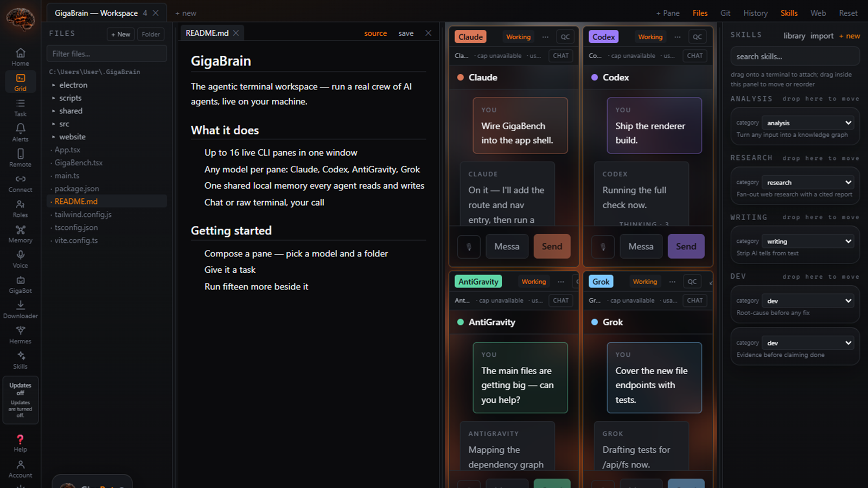Open the more options dots in Grok pane

[x=673, y=281]
